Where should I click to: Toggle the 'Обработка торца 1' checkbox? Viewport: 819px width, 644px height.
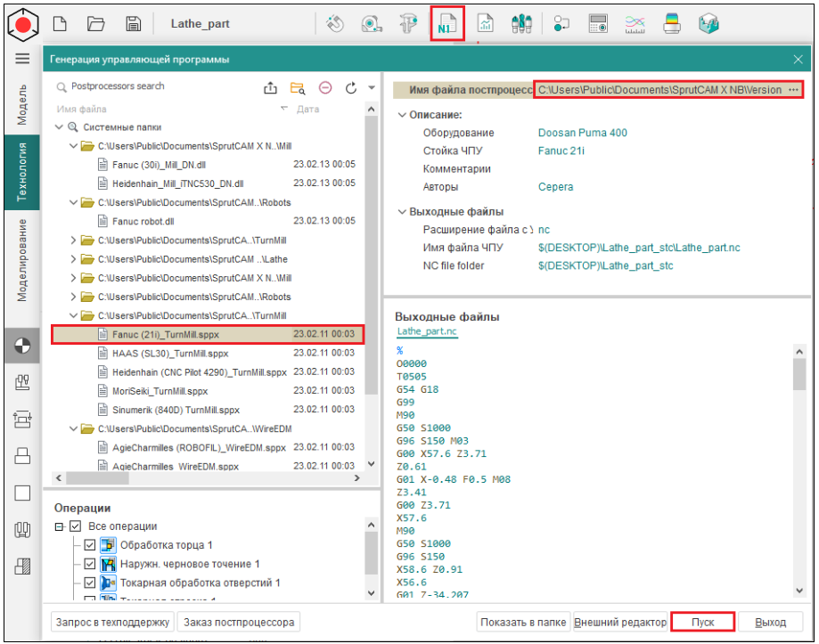point(90,545)
